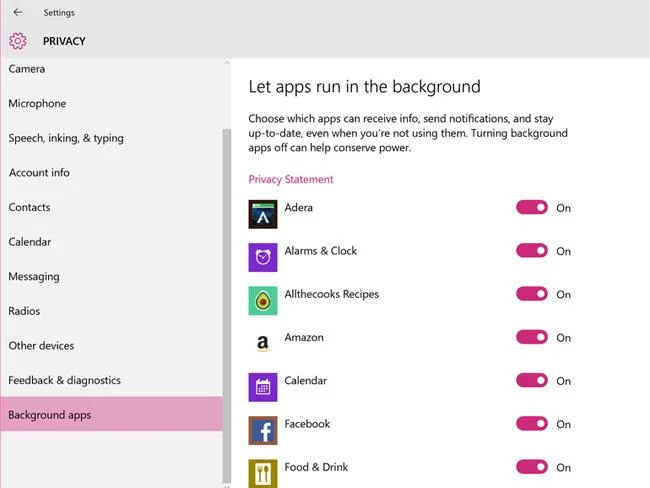Disable Facebook running in background

pyautogui.click(x=532, y=423)
